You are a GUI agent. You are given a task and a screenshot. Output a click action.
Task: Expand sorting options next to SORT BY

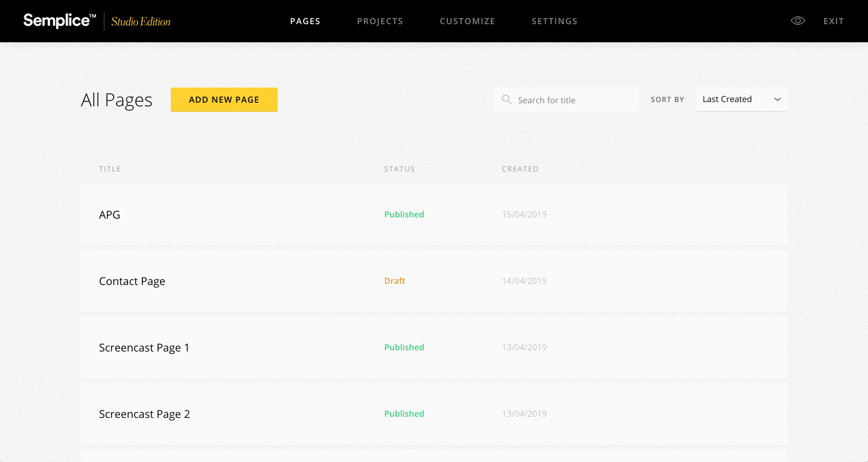coord(741,99)
